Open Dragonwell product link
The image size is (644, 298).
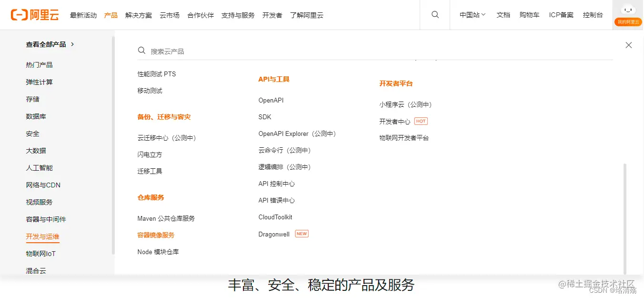274,234
